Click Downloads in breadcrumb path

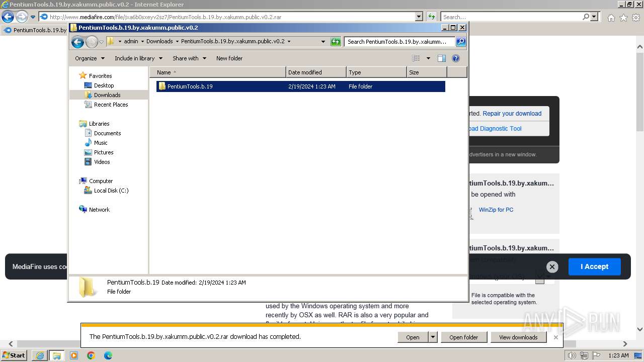(159, 42)
